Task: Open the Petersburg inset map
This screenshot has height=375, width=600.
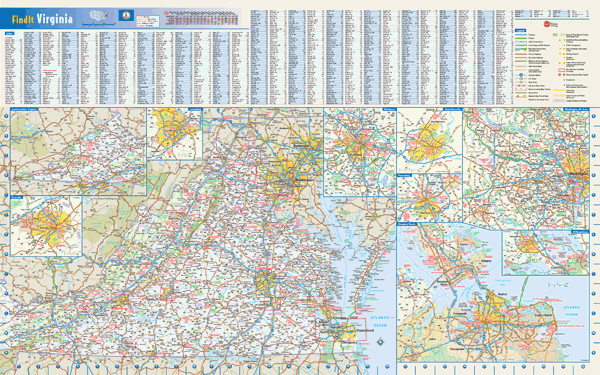Action: (x=429, y=198)
